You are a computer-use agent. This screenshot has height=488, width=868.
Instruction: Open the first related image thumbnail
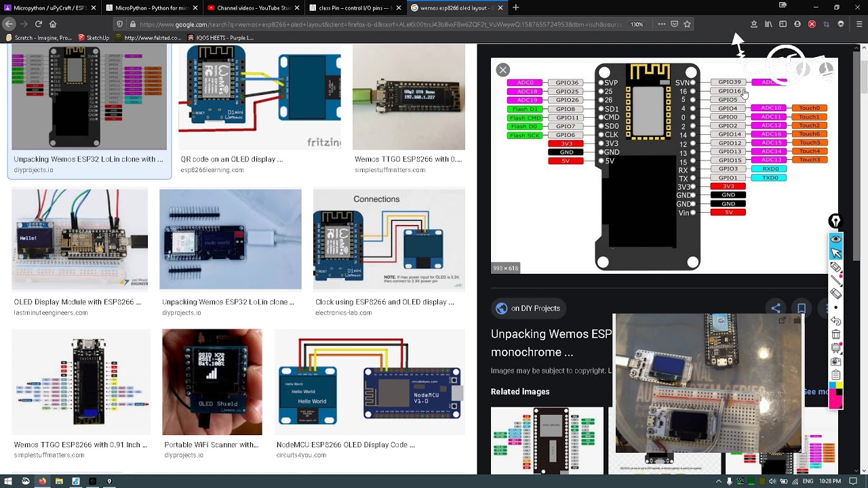pyautogui.click(x=547, y=441)
